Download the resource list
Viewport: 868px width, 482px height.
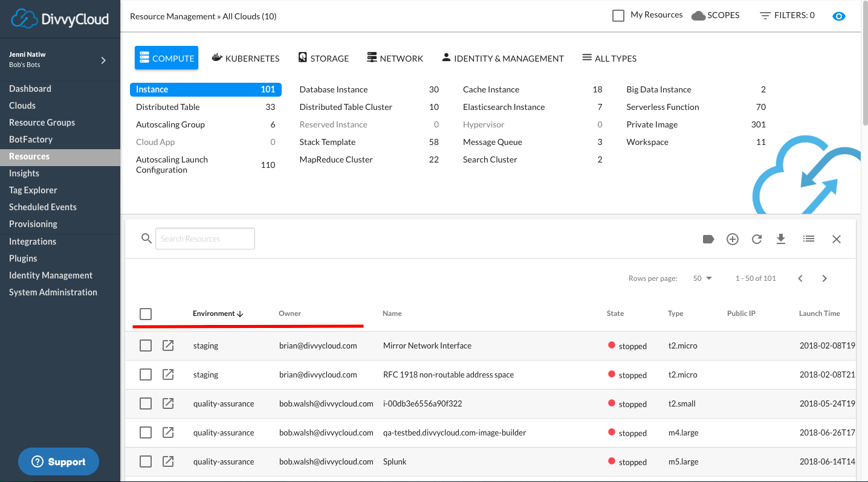click(781, 239)
